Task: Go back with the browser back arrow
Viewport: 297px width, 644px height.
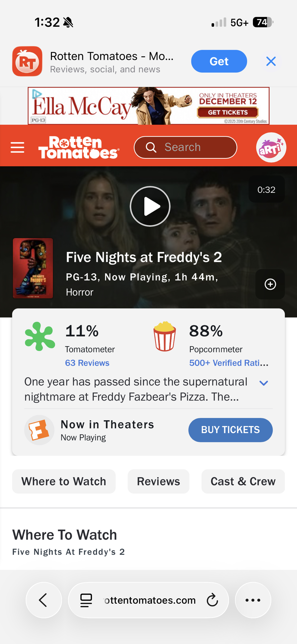Action: (x=43, y=600)
